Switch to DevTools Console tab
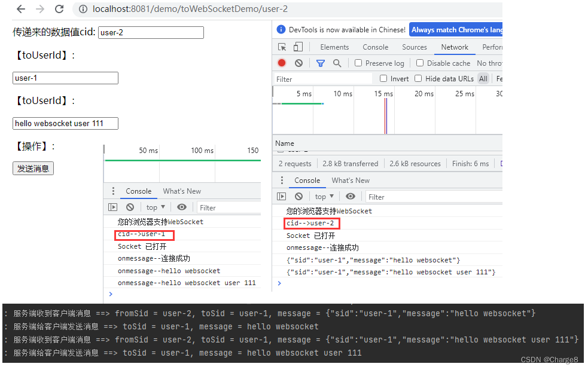The image size is (588, 370). [x=376, y=47]
